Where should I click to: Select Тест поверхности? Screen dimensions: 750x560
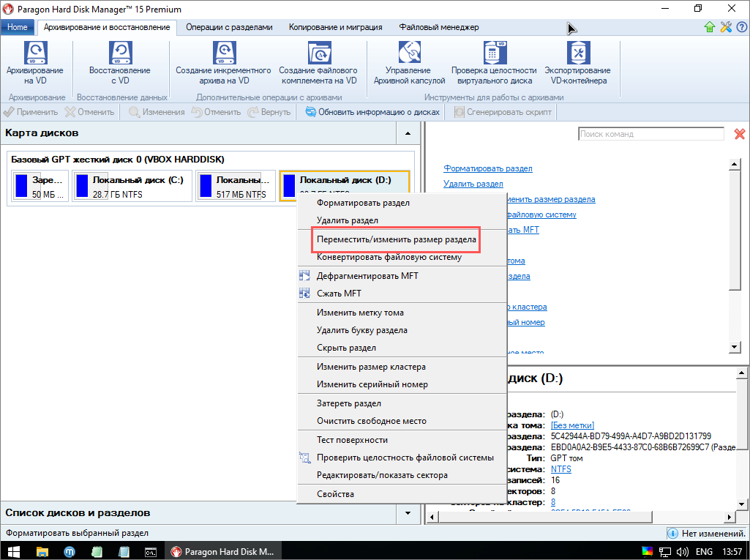[x=402, y=440]
